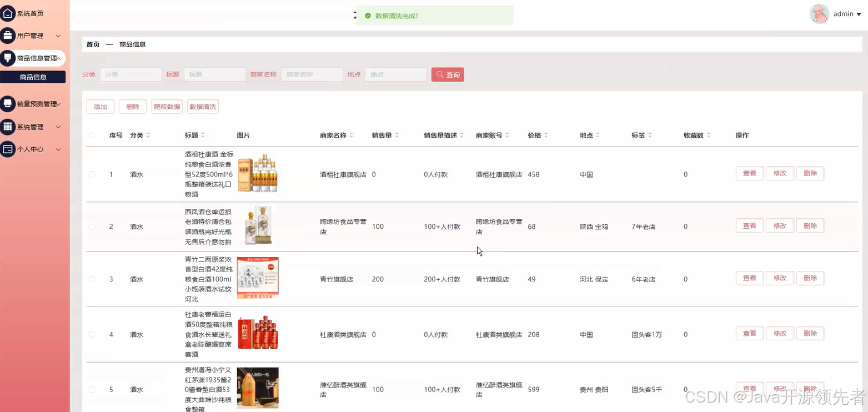Click 修改 for the 杜康酒类旗舰店 row

coord(780,333)
